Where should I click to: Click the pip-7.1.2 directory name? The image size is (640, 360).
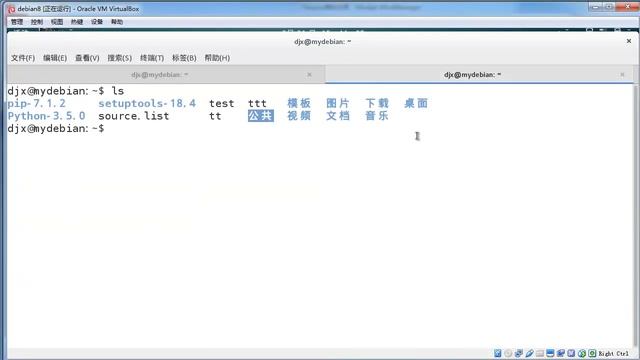36,103
